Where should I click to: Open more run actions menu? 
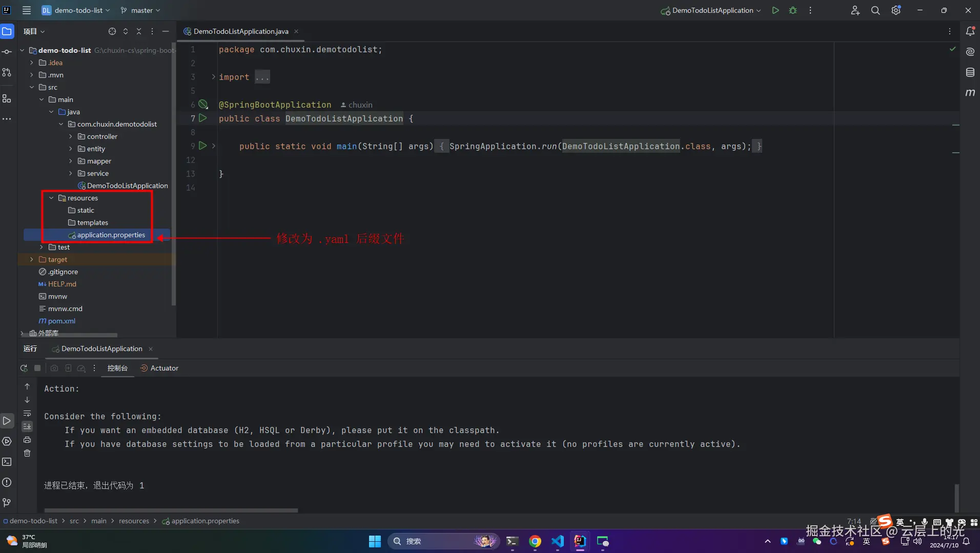(810, 10)
